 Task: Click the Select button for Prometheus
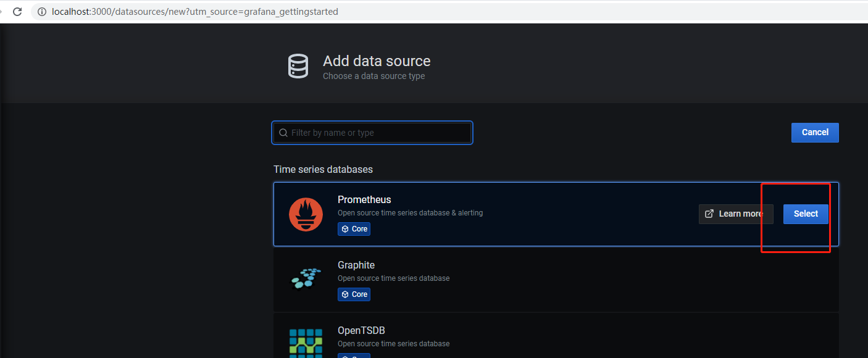point(806,214)
